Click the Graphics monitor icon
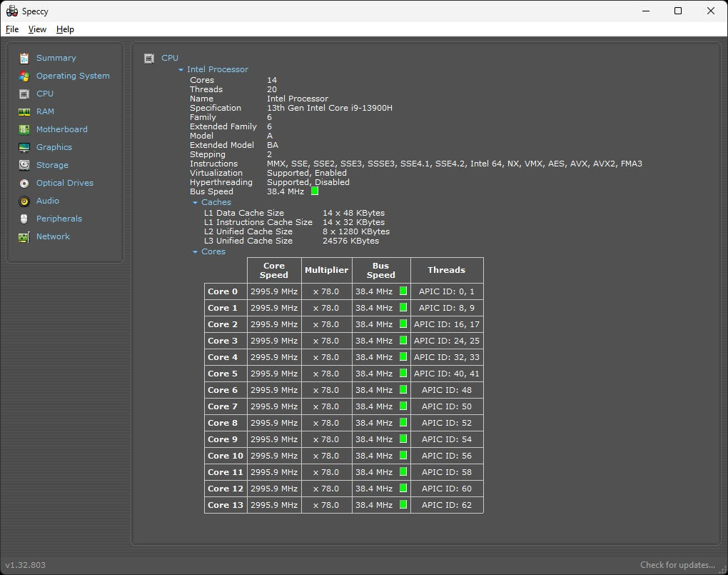This screenshot has width=728, height=575. [x=24, y=147]
